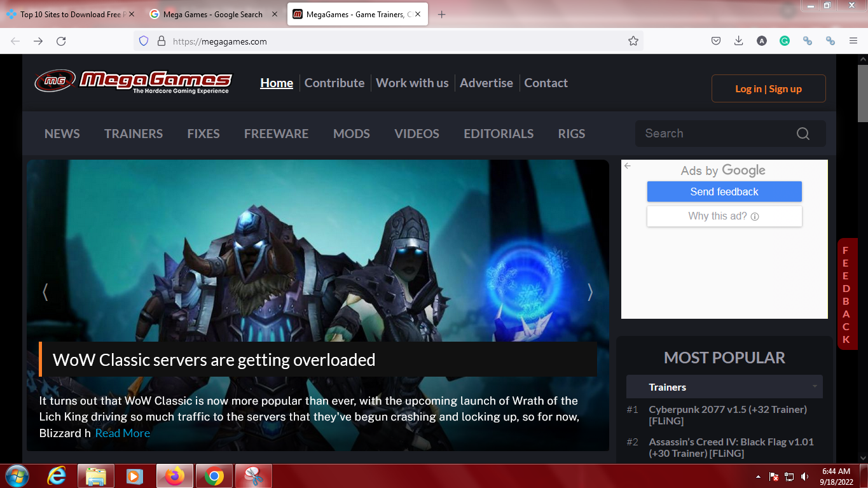
Task: Show the next slide in carousel
Action: click(590, 292)
